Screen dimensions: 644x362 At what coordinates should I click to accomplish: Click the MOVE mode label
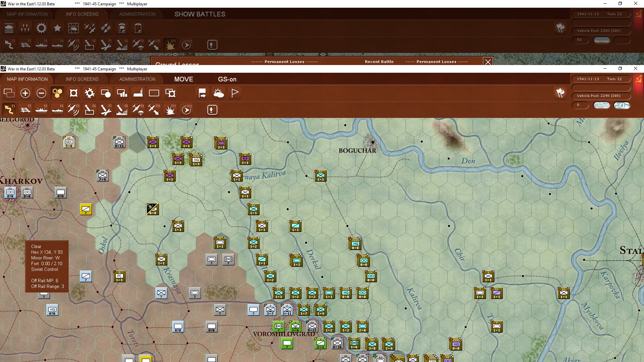tap(183, 79)
